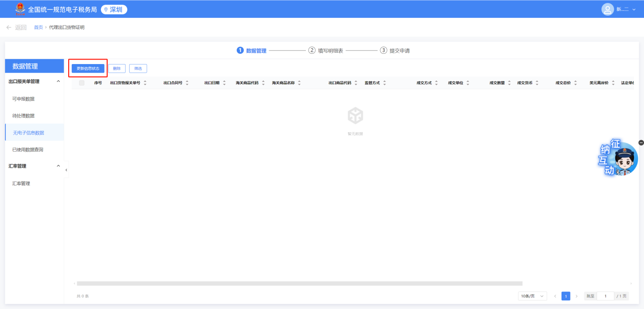Open the 征纳互动 assistant mascot
This screenshot has width=644, height=309.
(x=619, y=159)
